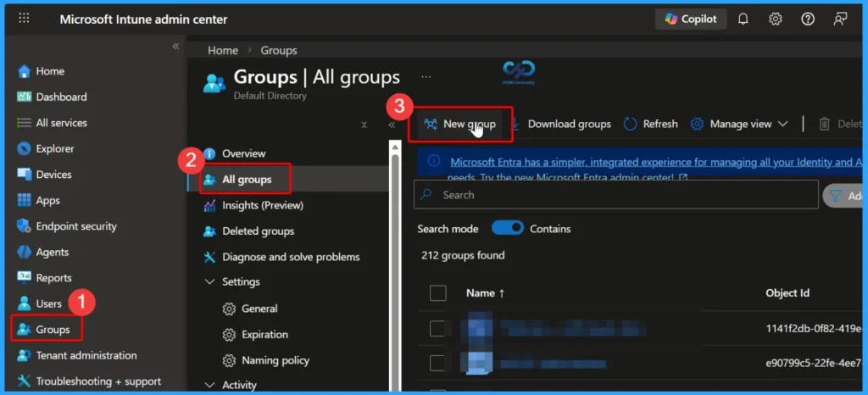Click the Troubleshooting + support wrench icon

(24, 381)
